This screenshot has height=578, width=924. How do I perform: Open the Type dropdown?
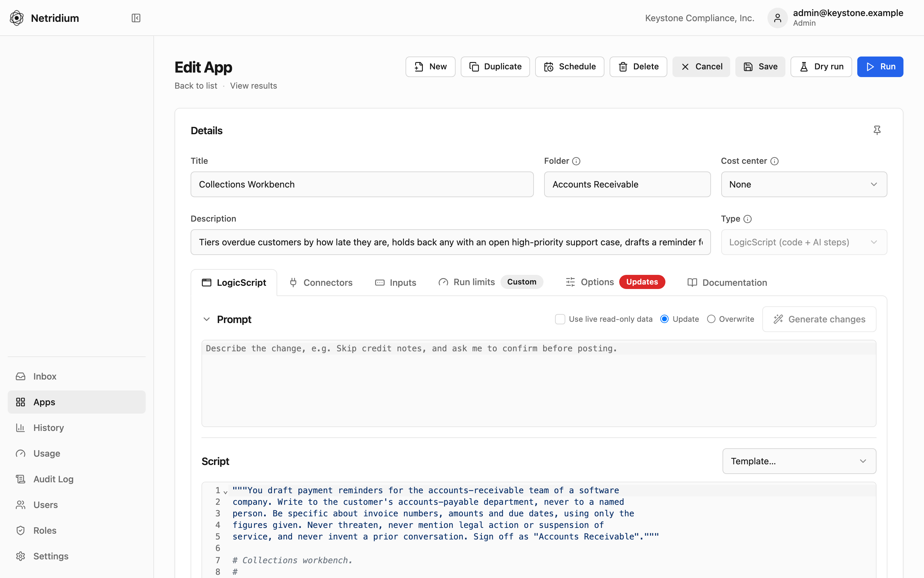804,242
